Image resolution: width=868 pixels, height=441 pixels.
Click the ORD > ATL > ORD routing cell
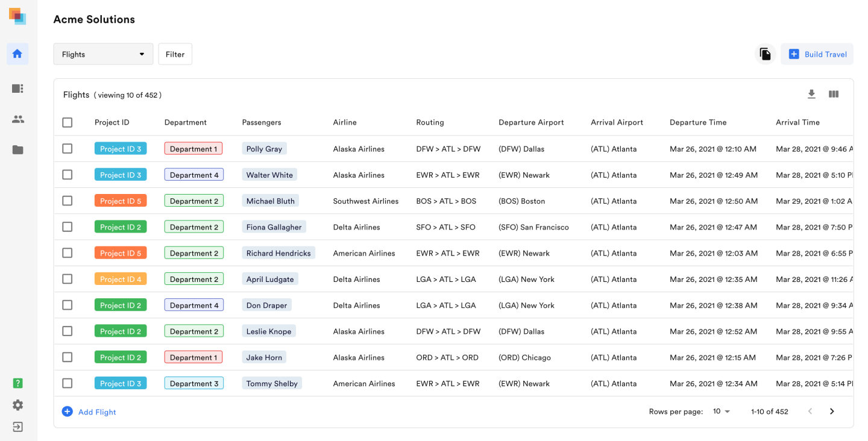pyautogui.click(x=447, y=358)
